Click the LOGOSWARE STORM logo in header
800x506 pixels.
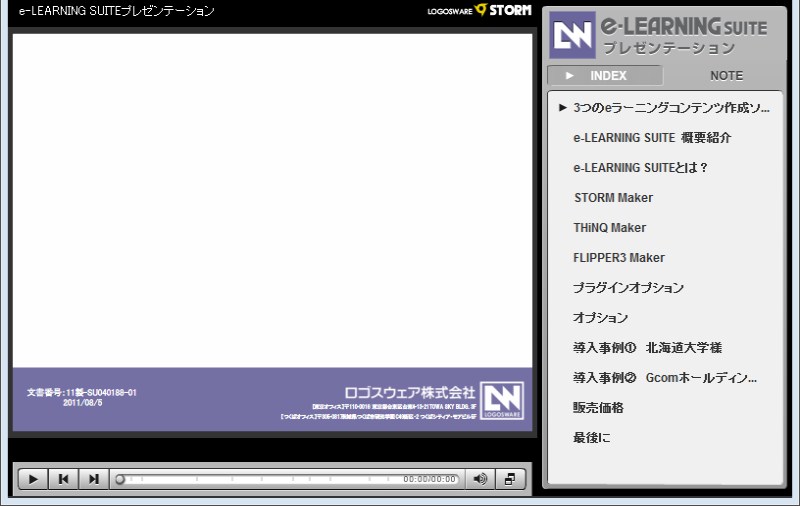479,10
